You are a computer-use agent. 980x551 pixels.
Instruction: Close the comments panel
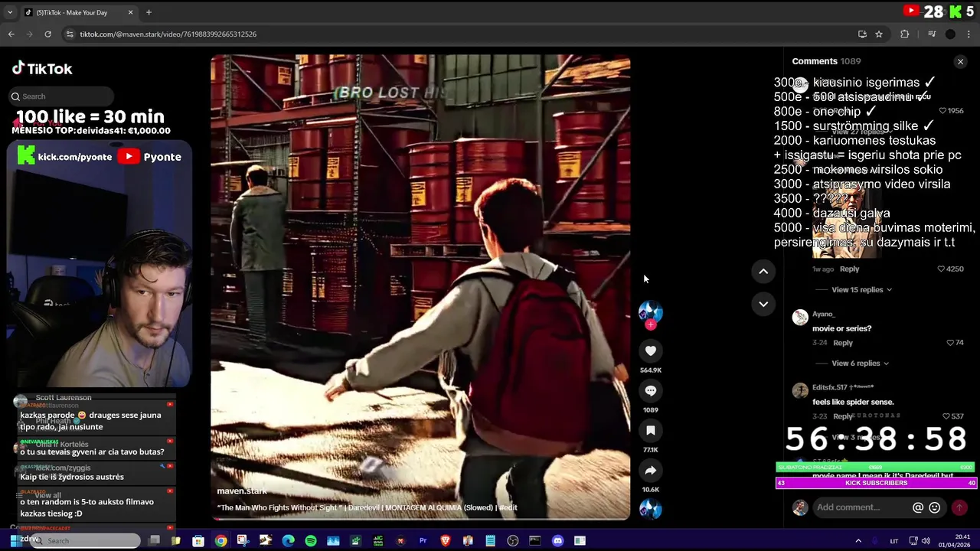pyautogui.click(x=960, y=61)
